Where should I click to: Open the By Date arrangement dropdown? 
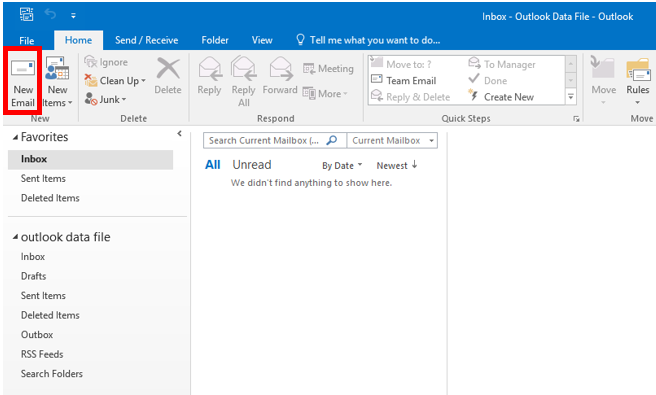342,166
